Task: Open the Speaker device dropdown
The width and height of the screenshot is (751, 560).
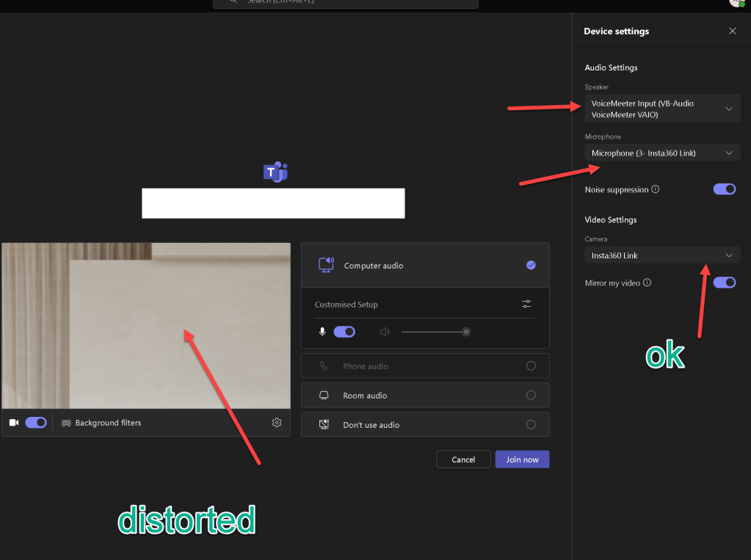Action: tap(662, 109)
